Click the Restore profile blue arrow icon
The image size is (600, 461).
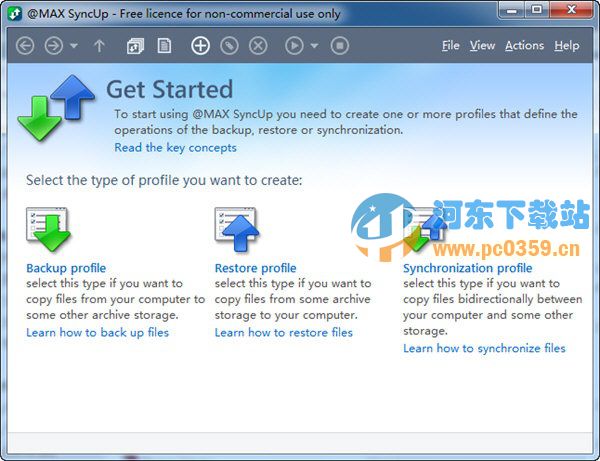(236, 229)
